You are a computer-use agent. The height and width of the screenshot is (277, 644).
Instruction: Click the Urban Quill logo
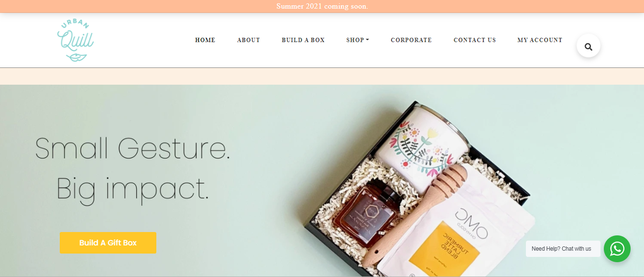75,41
